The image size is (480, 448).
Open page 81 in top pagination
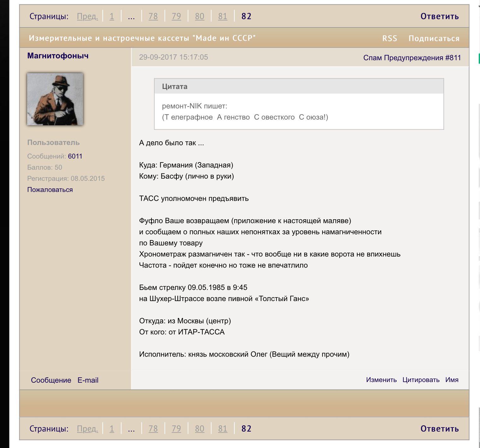coord(222,16)
